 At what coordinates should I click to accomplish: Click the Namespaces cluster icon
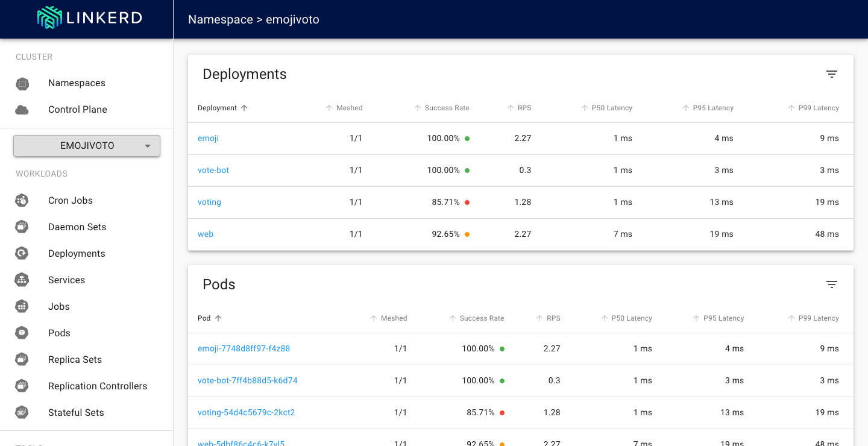tap(22, 83)
